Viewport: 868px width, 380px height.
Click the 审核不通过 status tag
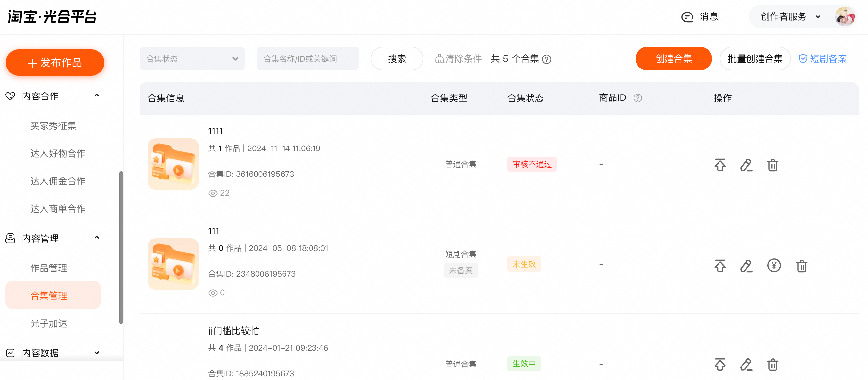532,164
